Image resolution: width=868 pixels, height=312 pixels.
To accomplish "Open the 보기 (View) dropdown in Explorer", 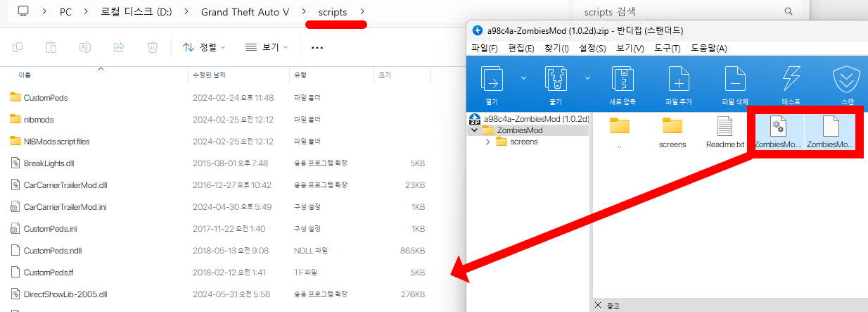I will coord(267,47).
